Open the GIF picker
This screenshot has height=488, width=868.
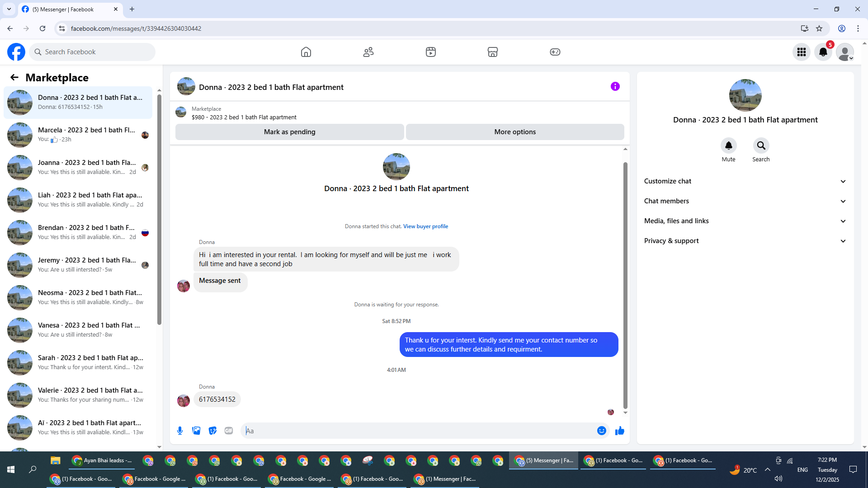click(x=229, y=431)
